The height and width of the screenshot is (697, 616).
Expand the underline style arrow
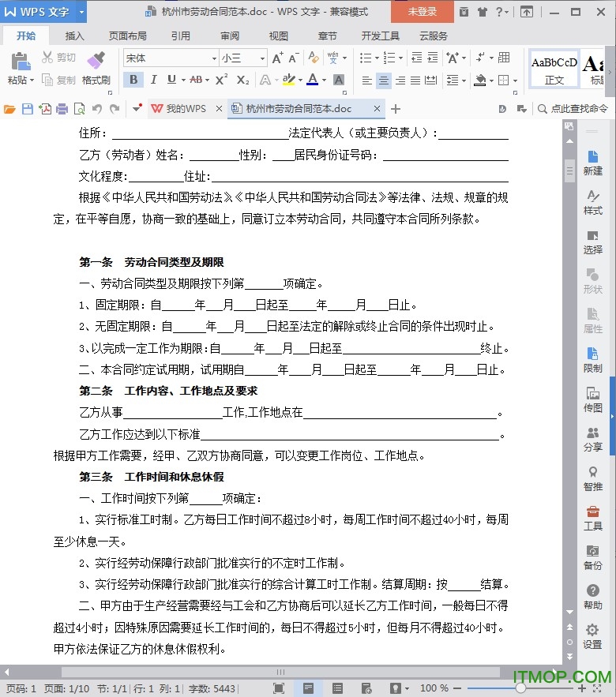[x=183, y=80]
